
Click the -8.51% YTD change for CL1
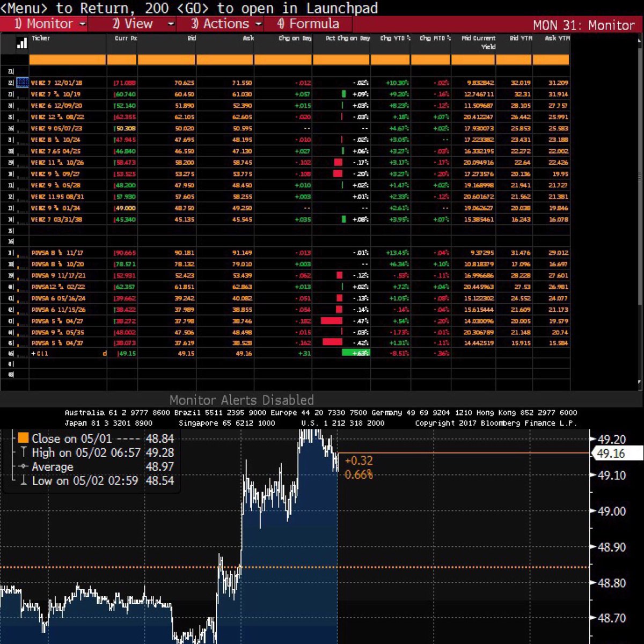pyautogui.click(x=400, y=353)
